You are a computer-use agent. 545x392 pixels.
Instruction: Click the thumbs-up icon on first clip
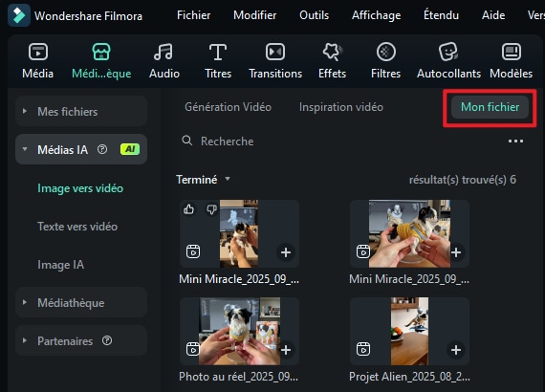(188, 208)
